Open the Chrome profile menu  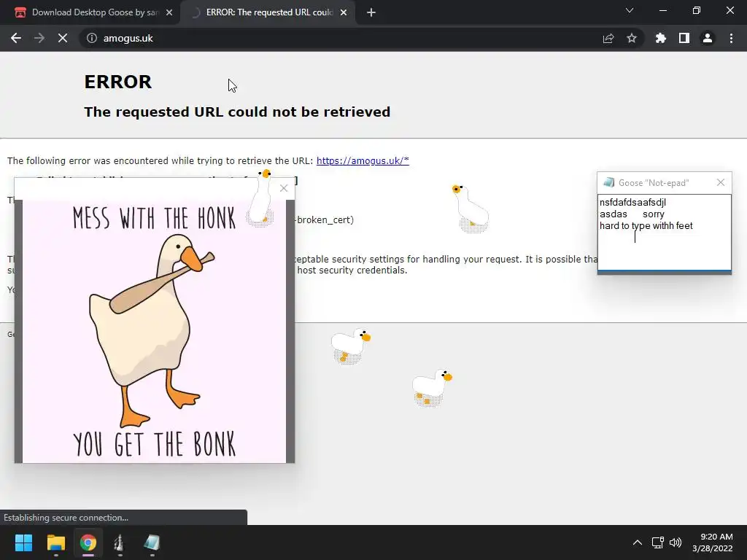point(708,38)
